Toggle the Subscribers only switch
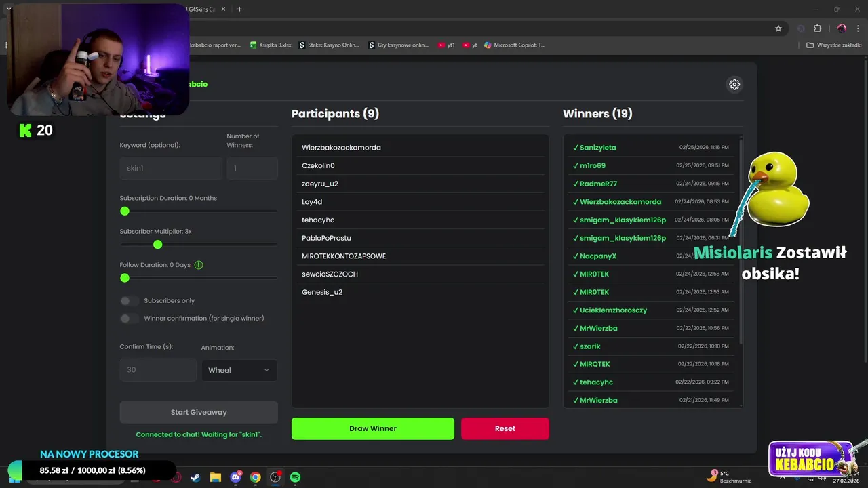 point(129,301)
